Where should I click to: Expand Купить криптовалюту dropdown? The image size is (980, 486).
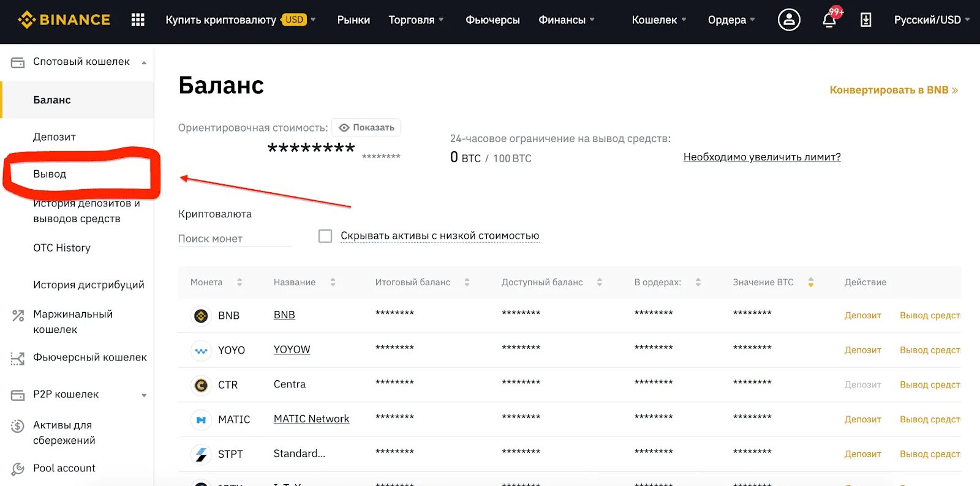click(241, 20)
